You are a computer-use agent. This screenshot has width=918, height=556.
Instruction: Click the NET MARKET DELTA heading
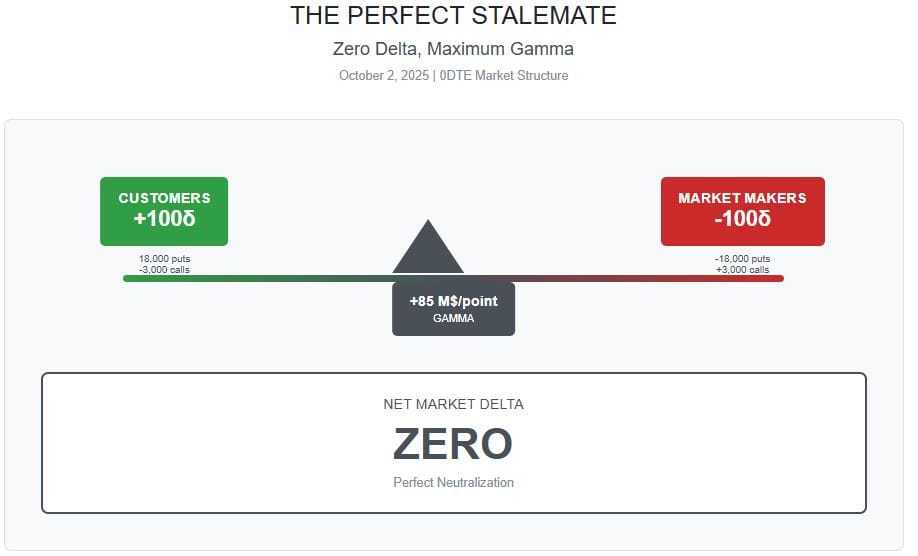[x=453, y=404]
